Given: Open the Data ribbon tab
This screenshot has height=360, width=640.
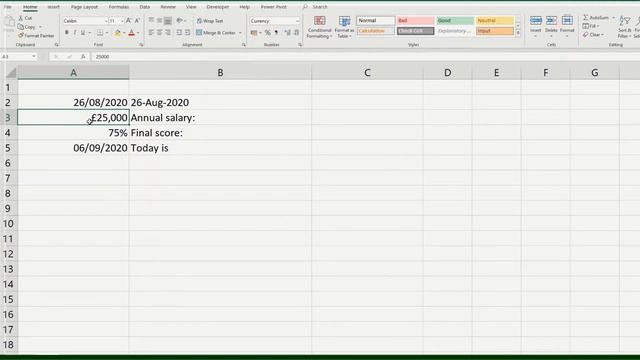Looking at the screenshot, I should pyautogui.click(x=144, y=7).
